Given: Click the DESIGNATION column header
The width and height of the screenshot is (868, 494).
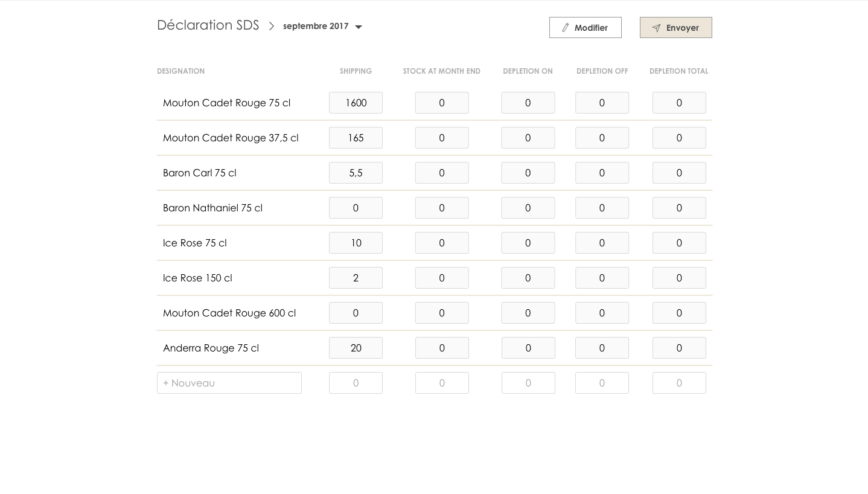Looking at the screenshot, I should click(x=180, y=71).
